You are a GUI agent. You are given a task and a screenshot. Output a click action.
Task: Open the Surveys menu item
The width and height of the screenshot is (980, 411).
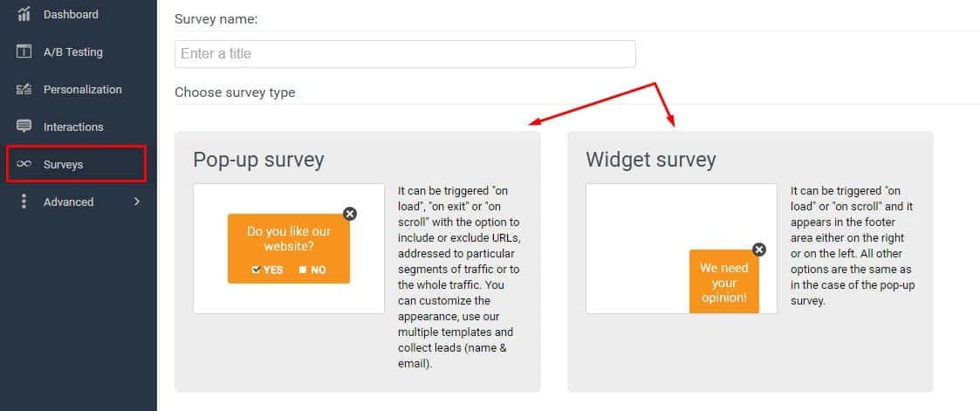64,164
